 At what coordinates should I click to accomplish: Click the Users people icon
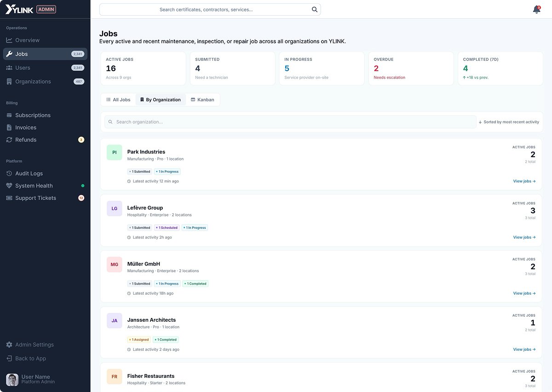[9, 68]
